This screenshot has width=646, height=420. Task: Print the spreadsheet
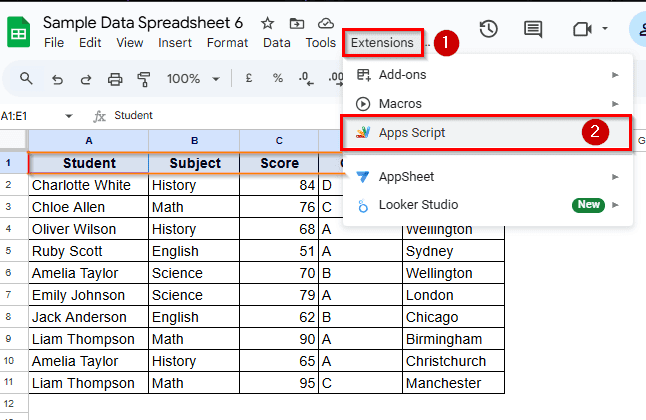115,78
